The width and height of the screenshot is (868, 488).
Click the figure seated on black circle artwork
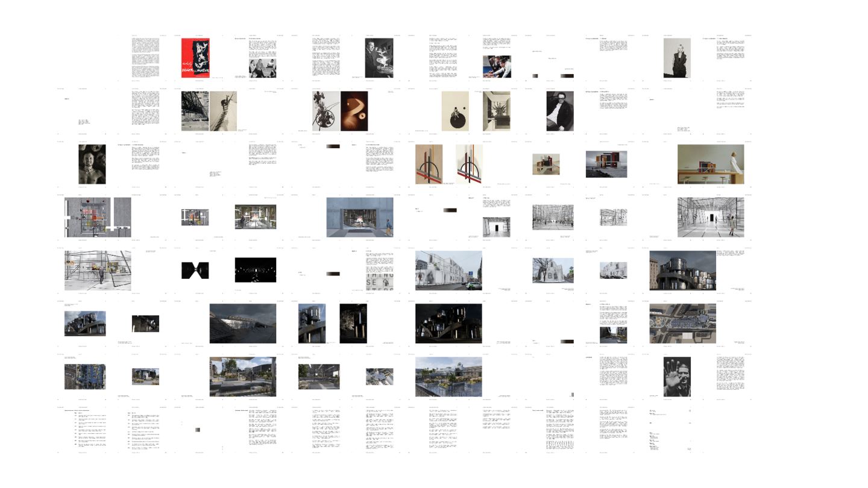455,111
